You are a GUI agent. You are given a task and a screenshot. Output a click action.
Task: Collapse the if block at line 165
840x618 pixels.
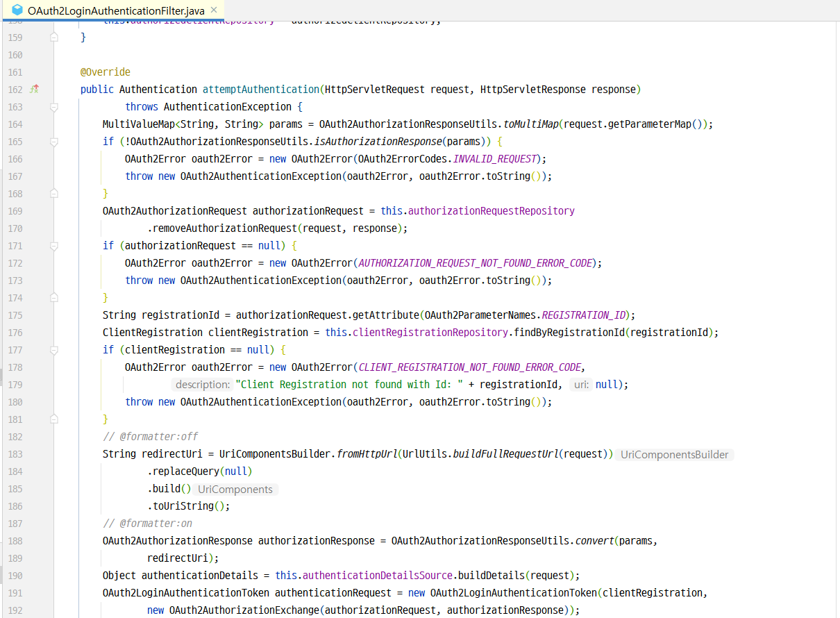pos(54,142)
